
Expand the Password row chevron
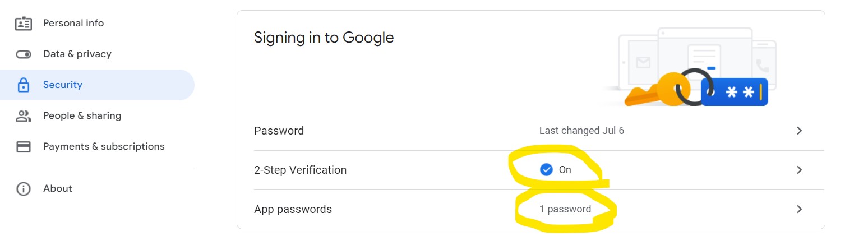pos(800,131)
